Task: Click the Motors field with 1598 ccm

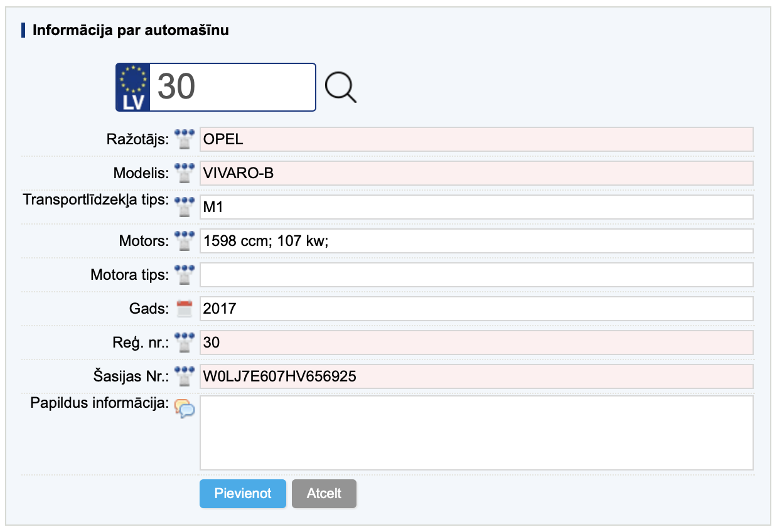Action: (476, 241)
